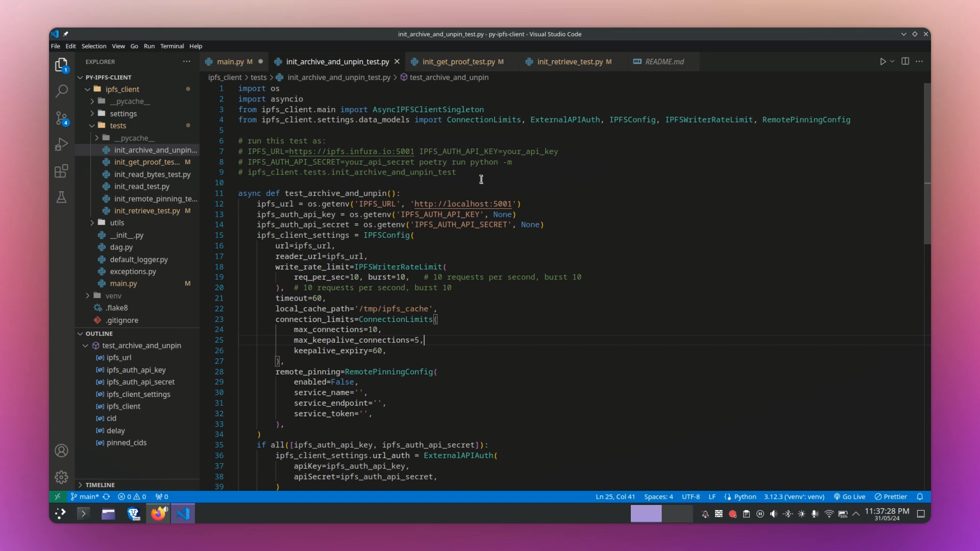Show hidden system tray icons

pyautogui.click(x=856, y=514)
